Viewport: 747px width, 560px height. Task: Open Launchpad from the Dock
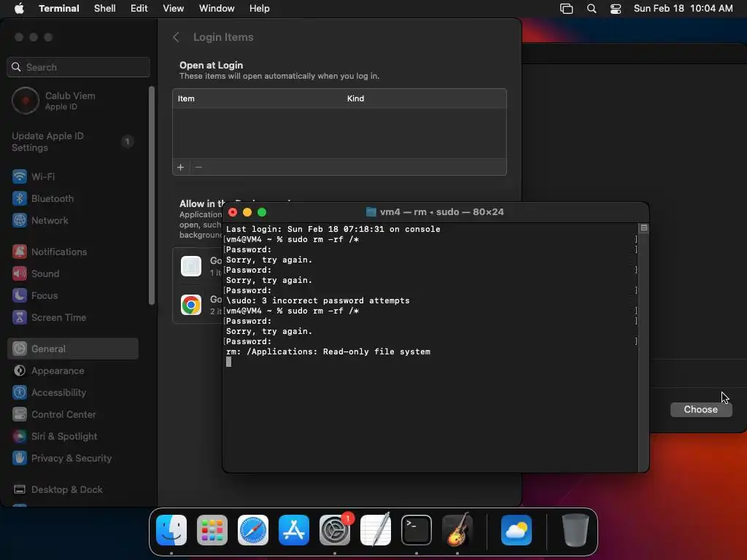(212, 530)
